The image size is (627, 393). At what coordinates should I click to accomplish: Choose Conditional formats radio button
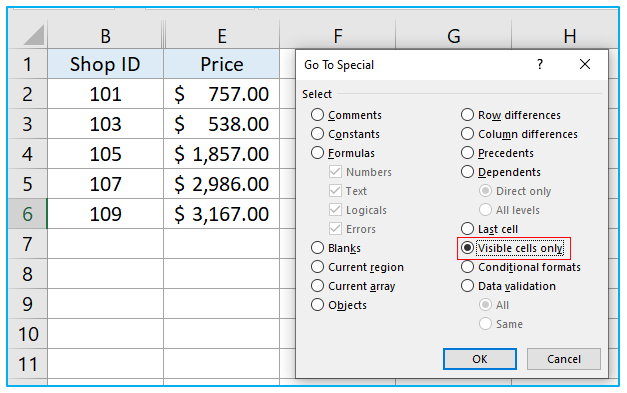point(467,267)
